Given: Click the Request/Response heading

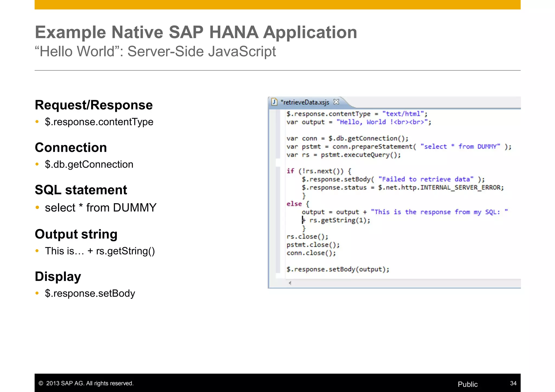Looking at the screenshot, I should tap(94, 105).
